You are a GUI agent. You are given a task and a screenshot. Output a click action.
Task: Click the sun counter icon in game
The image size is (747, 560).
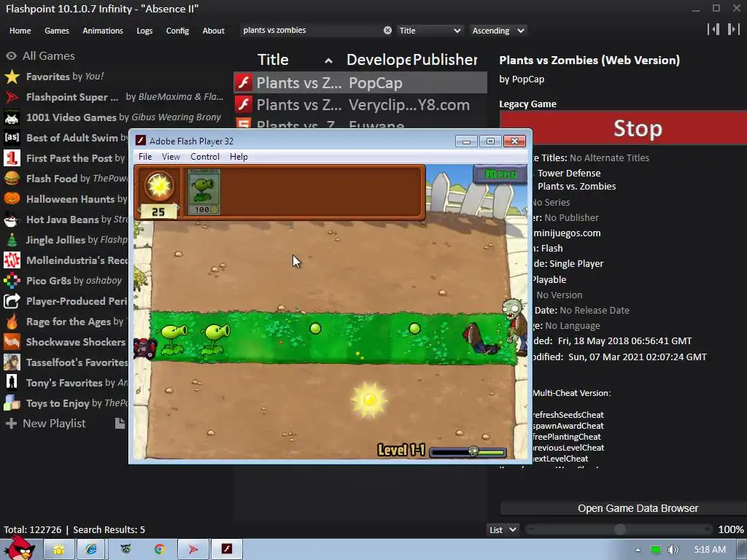pos(158,185)
